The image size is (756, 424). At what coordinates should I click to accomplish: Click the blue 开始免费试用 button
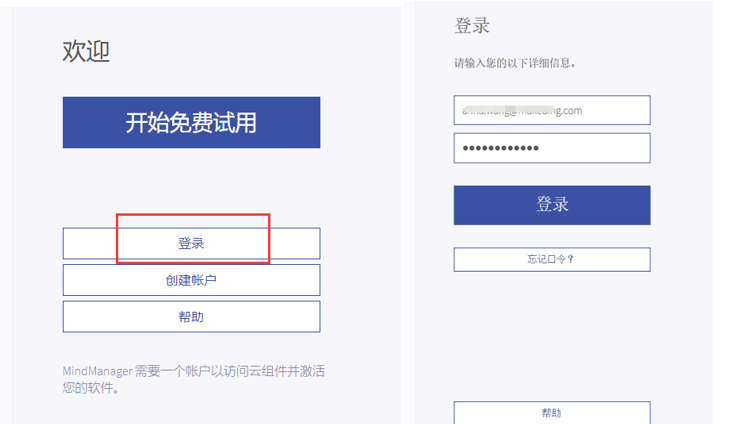(191, 122)
